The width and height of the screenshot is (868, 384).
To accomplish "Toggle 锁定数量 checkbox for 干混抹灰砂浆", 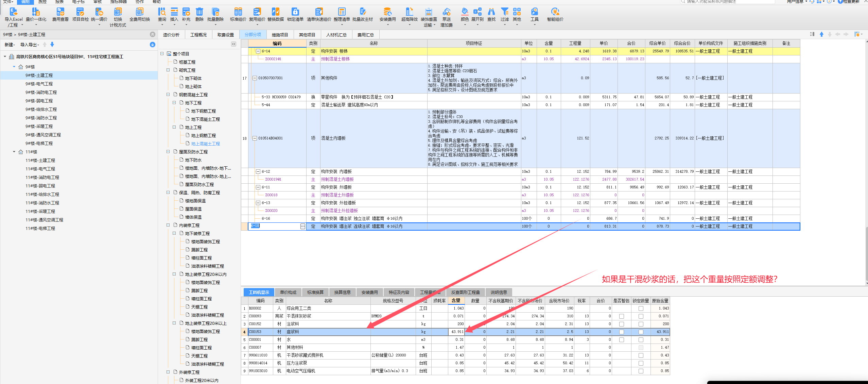I will pyautogui.click(x=641, y=316).
